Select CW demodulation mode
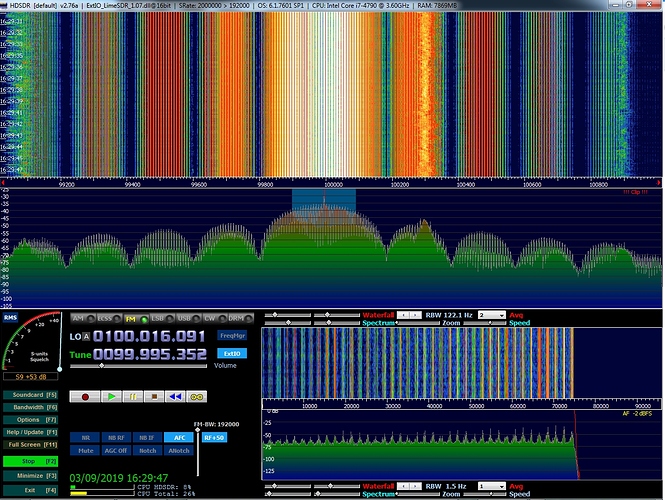 (x=215, y=318)
